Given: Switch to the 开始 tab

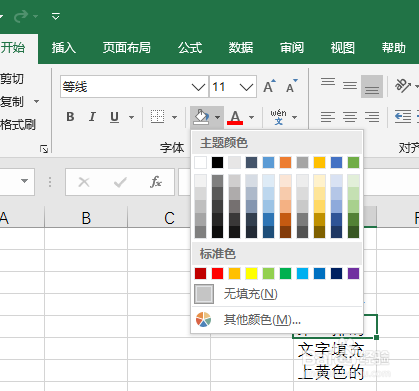Looking at the screenshot, I should pyautogui.click(x=13, y=48).
